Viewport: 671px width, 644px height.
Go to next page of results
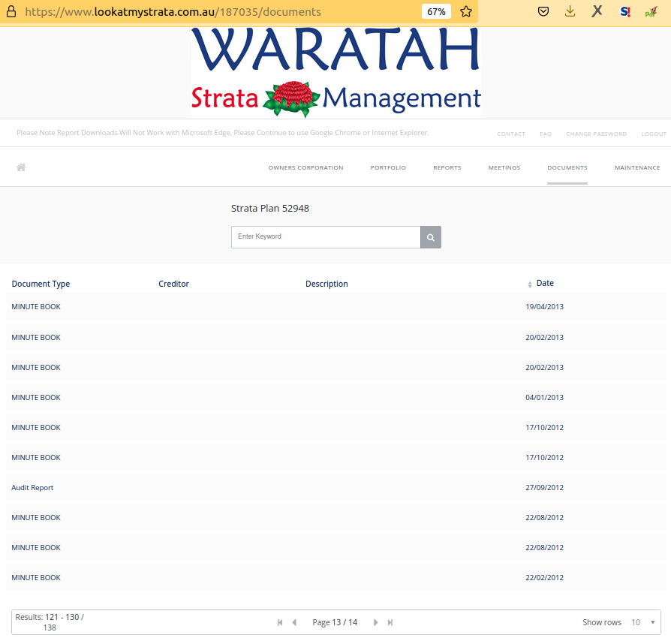pyautogui.click(x=375, y=622)
